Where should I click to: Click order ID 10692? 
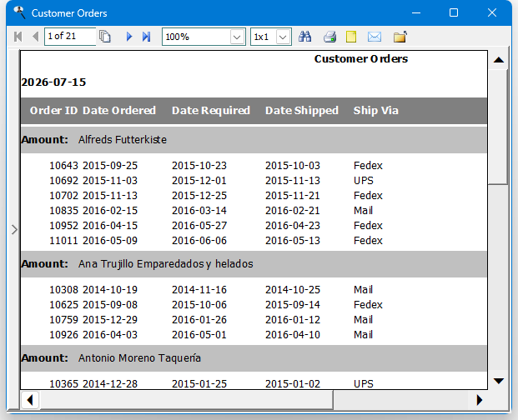pos(63,181)
